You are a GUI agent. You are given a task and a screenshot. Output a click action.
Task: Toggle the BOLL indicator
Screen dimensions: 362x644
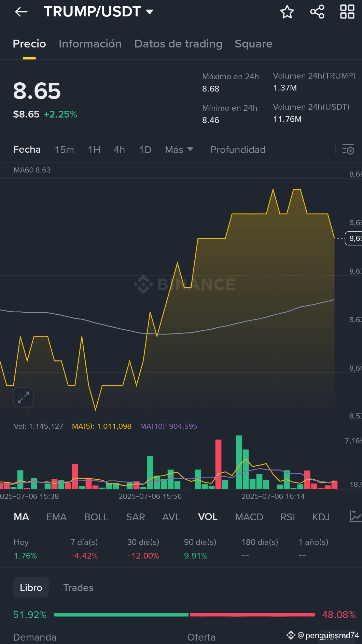point(96,517)
